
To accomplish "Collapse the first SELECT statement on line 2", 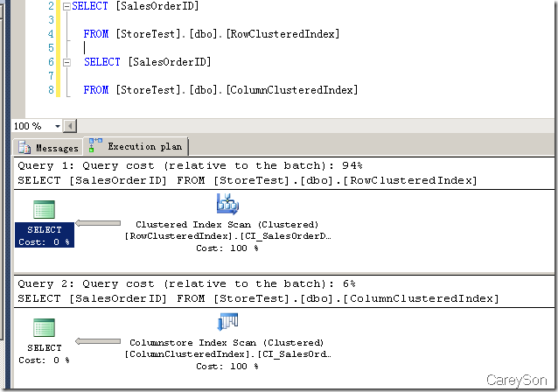I will [x=66, y=6].
